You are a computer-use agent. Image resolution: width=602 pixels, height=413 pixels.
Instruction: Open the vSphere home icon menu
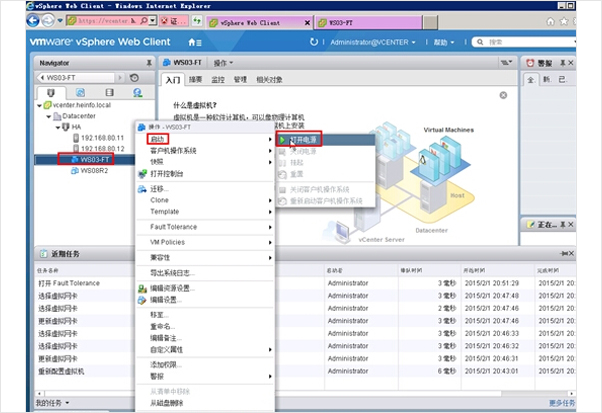tap(195, 42)
